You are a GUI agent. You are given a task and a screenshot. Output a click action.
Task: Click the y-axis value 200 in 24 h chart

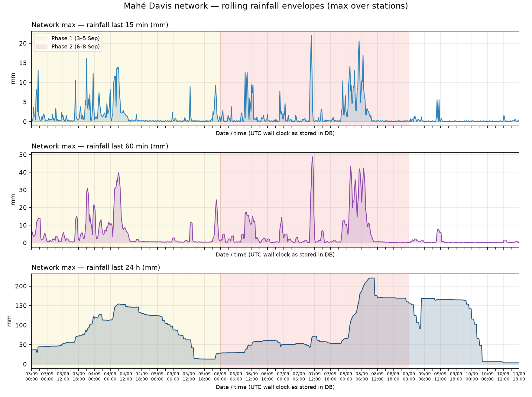click(x=21, y=286)
